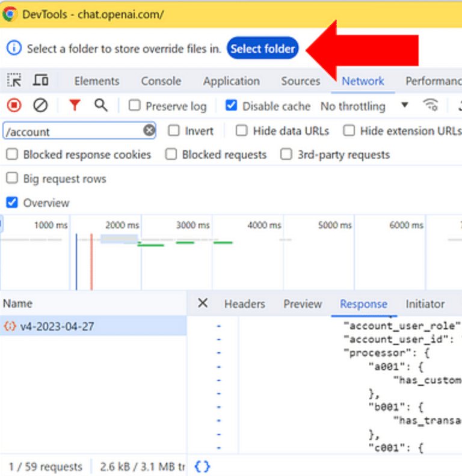462x476 pixels.
Task: Collapse the a001 object fold marker
Action: [x=219, y=367]
